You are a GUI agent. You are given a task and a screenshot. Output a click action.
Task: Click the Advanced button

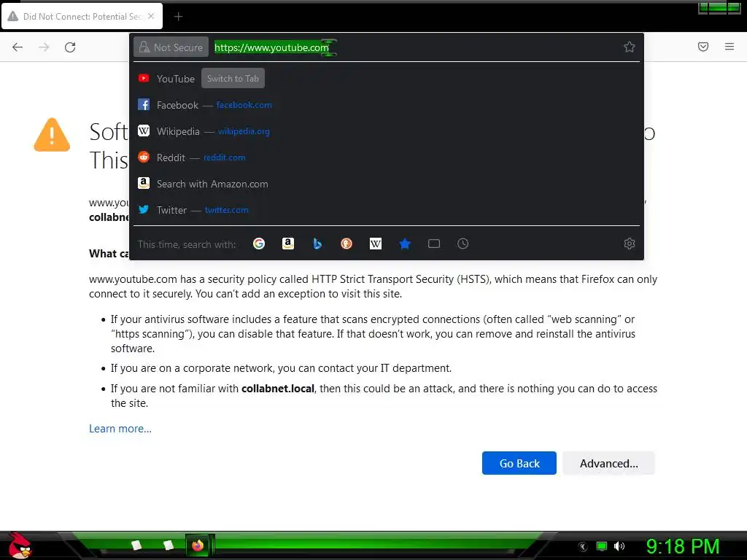(609, 463)
